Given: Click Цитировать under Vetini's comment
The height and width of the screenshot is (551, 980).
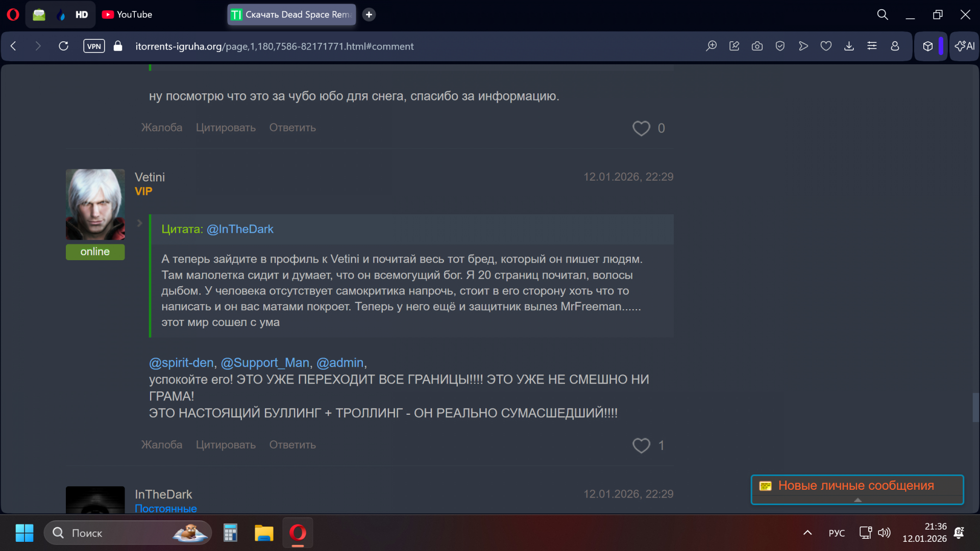Looking at the screenshot, I should (x=226, y=445).
